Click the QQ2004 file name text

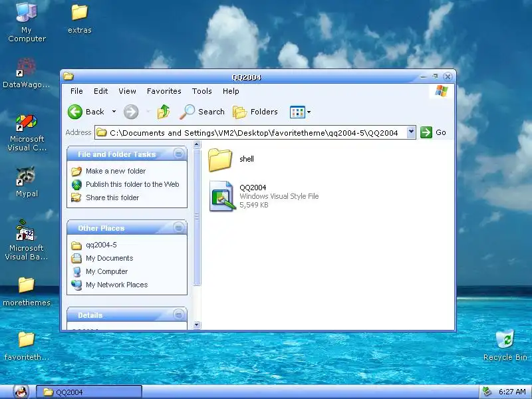pos(253,188)
